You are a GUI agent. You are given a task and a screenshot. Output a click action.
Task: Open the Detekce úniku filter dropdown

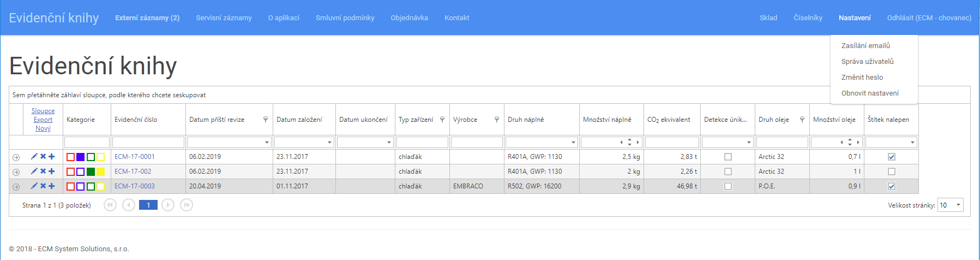pyautogui.click(x=749, y=143)
